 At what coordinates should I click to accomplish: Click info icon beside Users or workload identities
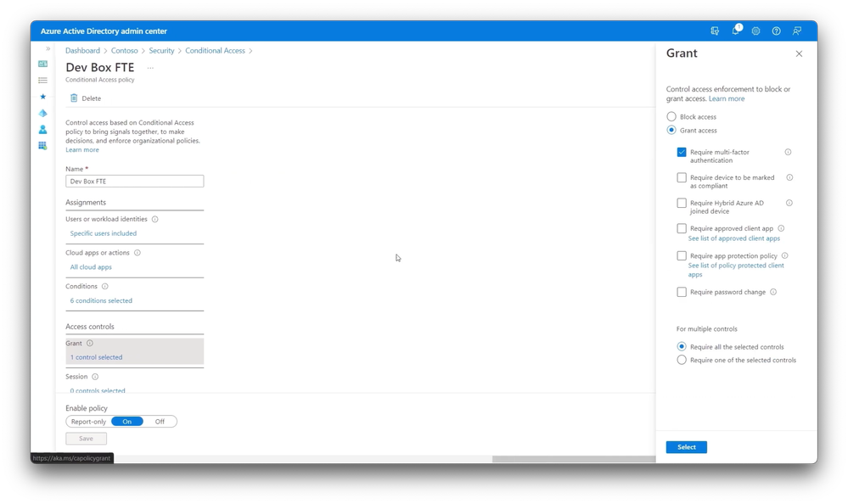click(x=154, y=219)
